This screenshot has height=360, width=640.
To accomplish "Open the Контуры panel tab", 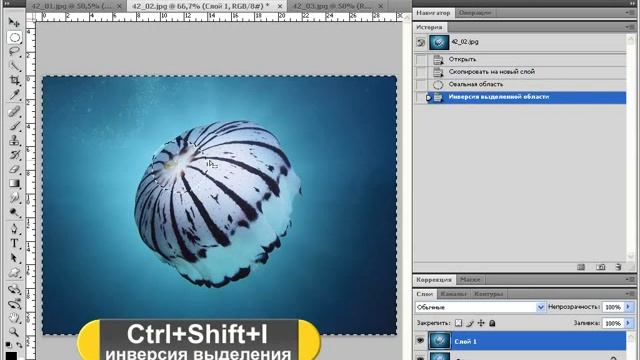I will 489,294.
